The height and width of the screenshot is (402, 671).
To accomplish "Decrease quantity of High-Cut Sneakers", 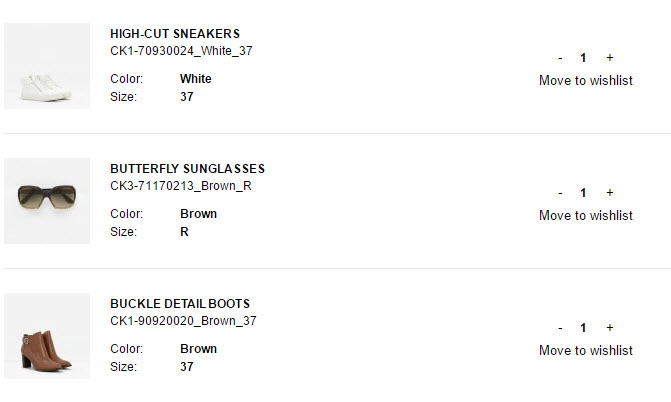I will coord(560,58).
